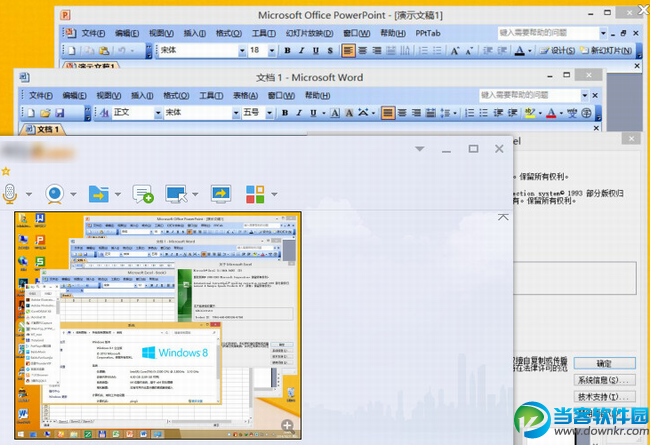Start voice call with microphone icon

[10, 194]
